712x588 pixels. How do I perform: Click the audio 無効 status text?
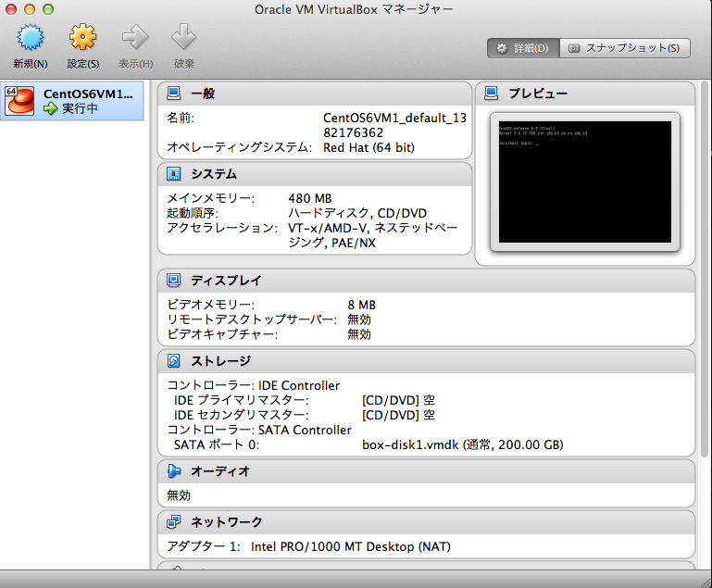[179, 495]
